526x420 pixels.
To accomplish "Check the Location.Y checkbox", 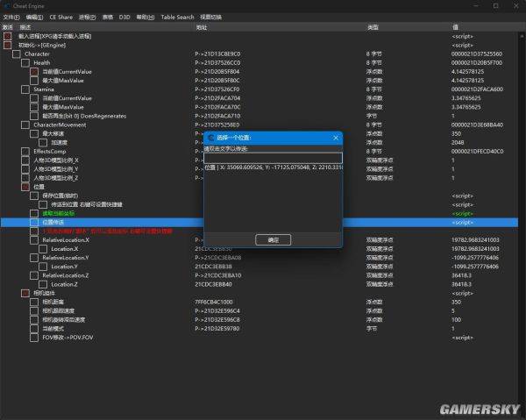I will 43,267.
